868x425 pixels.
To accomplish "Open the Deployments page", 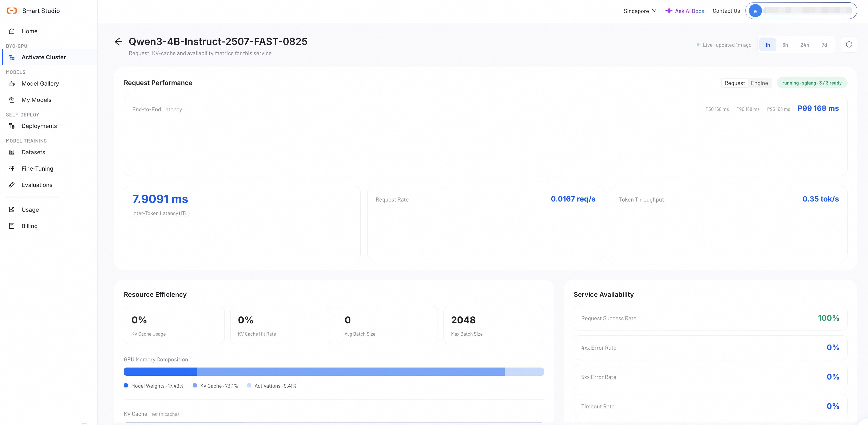I will [x=39, y=126].
